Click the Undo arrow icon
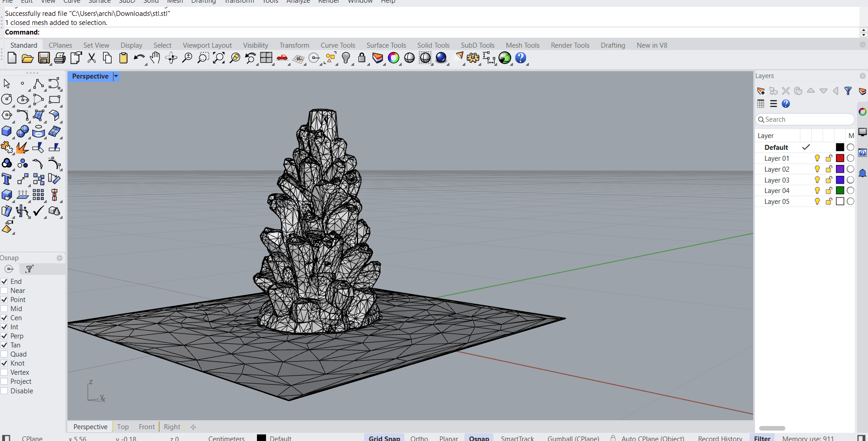Viewport: 868px width, 441px height. pos(139,58)
